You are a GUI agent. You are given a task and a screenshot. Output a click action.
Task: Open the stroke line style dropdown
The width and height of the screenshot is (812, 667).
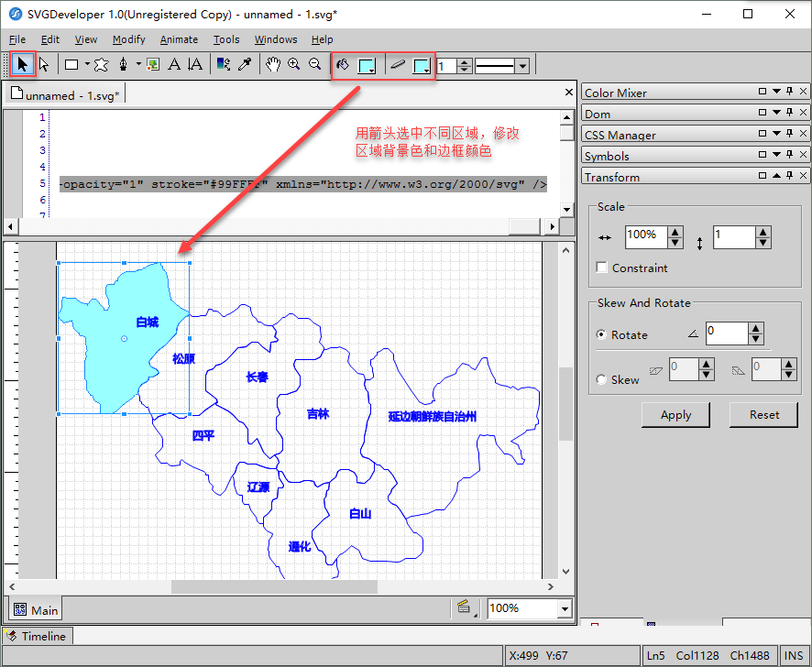522,66
